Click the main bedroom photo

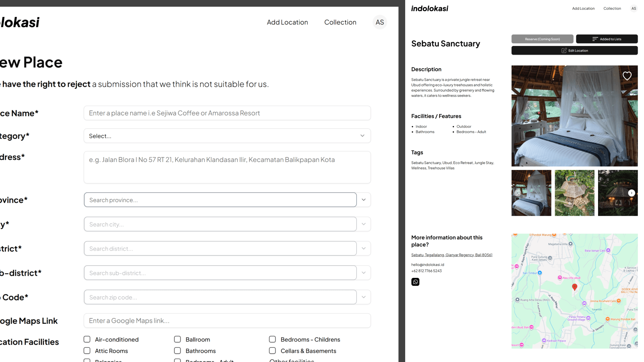(x=575, y=116)
